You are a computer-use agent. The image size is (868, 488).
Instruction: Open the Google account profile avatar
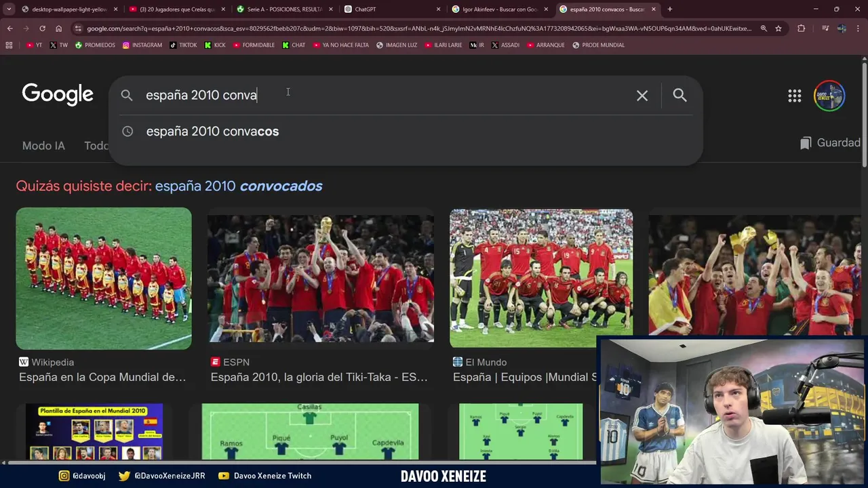tap(829, 96)
